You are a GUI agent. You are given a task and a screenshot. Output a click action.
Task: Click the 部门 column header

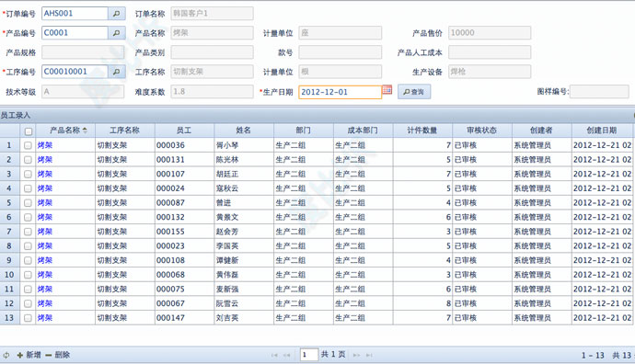(x=304, y=131)
